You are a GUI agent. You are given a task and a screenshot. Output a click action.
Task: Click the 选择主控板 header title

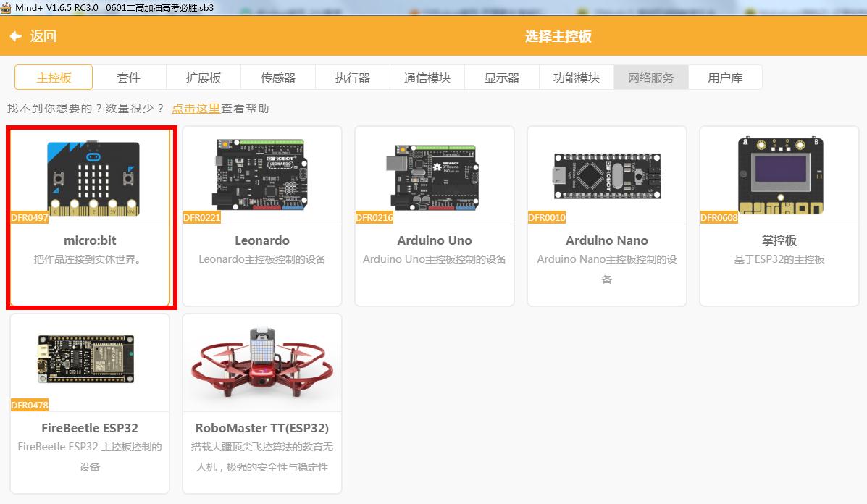tap(558, 36)
